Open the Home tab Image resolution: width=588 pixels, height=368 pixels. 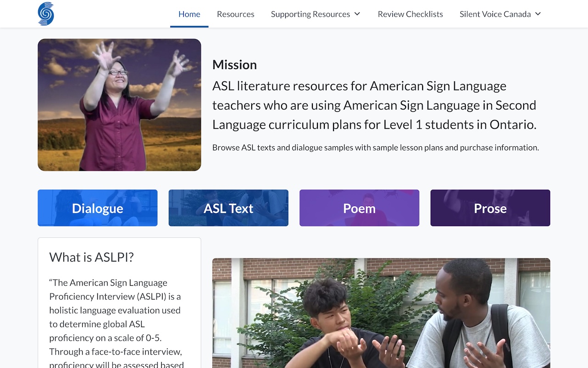coord(189,14)
